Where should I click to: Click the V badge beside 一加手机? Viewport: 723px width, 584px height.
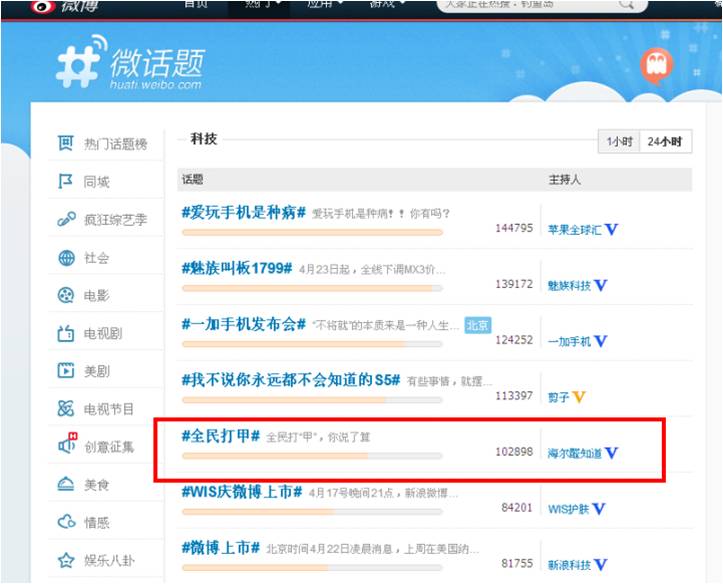pyautogui.click(x=600, y=341)
